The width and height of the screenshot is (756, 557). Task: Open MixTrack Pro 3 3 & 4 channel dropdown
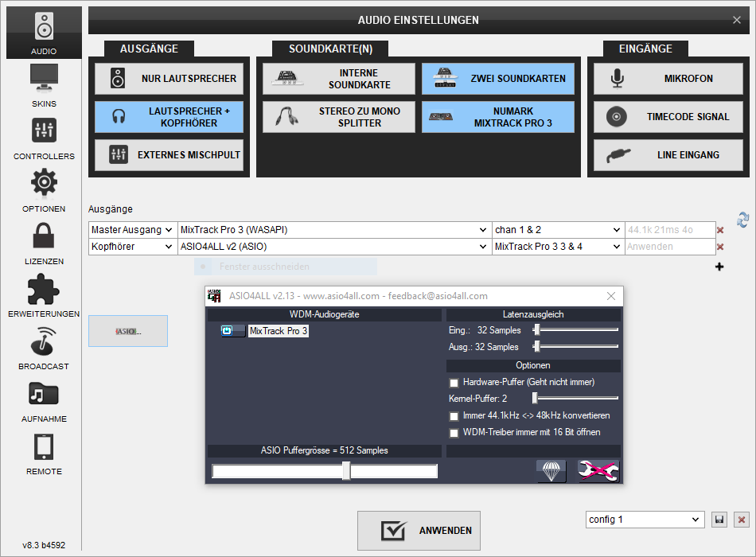pyautogui.click(x=558, y=247)
